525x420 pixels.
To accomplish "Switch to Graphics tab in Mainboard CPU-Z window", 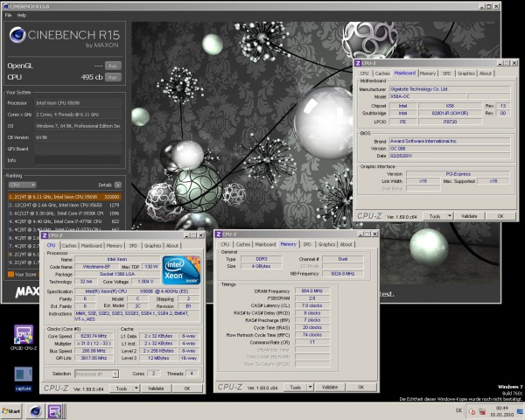I will tap(465, 73).
